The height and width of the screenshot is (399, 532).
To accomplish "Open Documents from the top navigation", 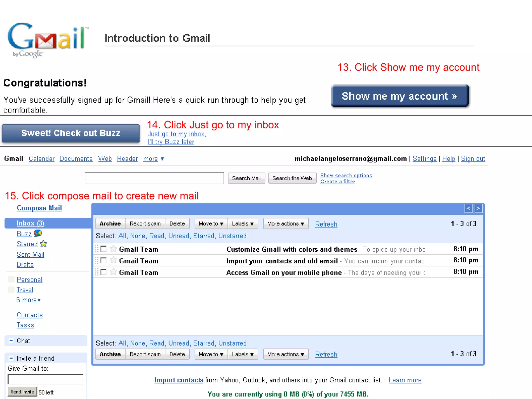I will tap(76, 159).
